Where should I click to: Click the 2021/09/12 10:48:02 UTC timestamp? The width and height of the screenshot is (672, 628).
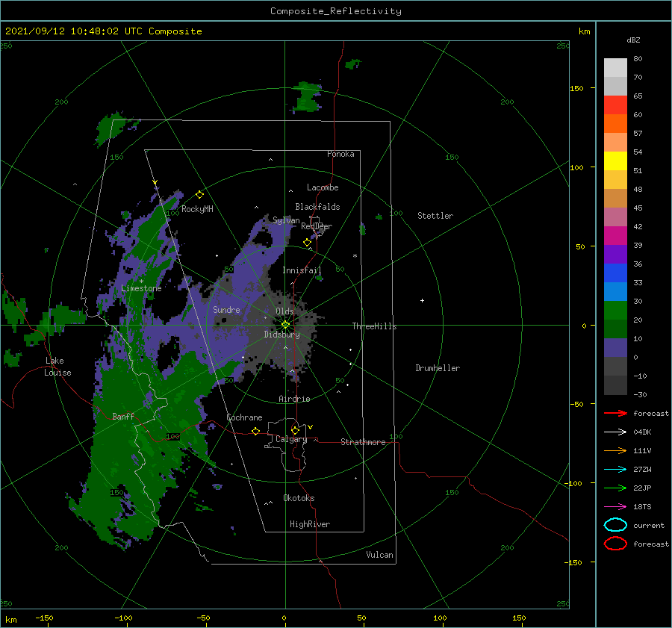[x=103, y=31]
